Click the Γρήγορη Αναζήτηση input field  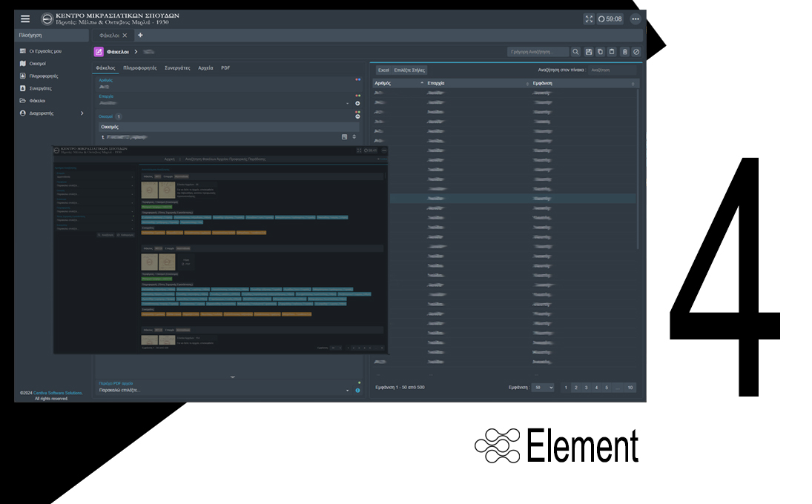(538, 52)
